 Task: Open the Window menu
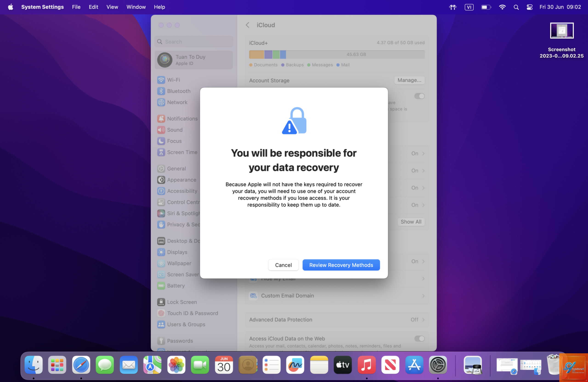click(x=136, y=7)
